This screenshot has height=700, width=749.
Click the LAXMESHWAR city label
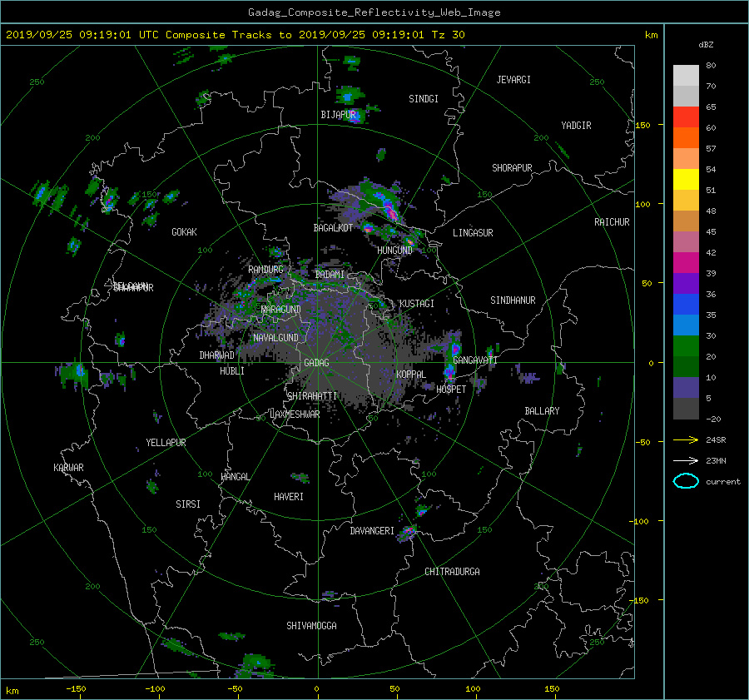(295, 415)
